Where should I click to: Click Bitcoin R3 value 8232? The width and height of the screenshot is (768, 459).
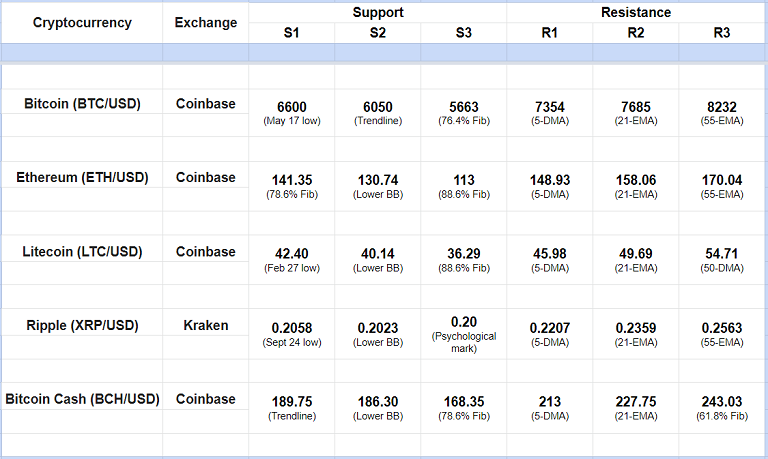722,105
